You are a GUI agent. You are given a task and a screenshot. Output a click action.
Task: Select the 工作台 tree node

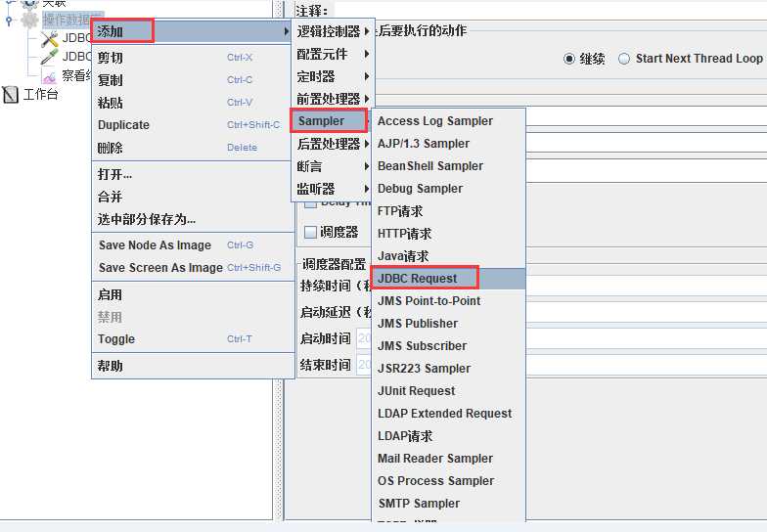tap(41, 94)
